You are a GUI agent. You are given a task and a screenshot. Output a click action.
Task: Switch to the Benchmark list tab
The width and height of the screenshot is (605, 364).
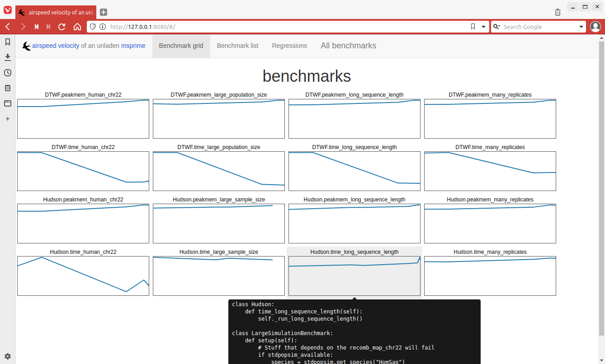237,46
